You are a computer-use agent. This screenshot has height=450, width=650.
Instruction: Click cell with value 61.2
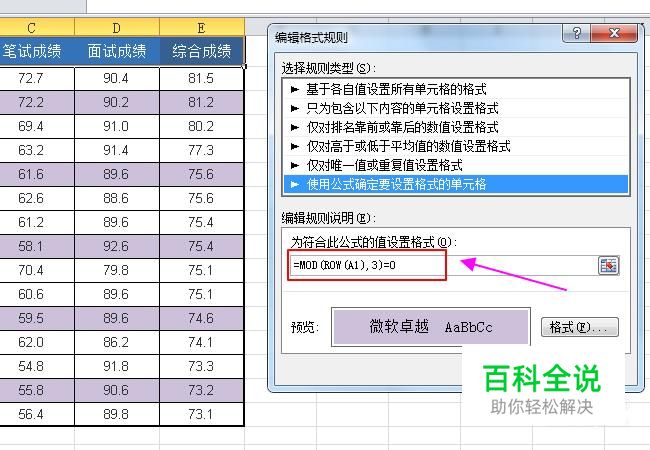pos(36,223)
